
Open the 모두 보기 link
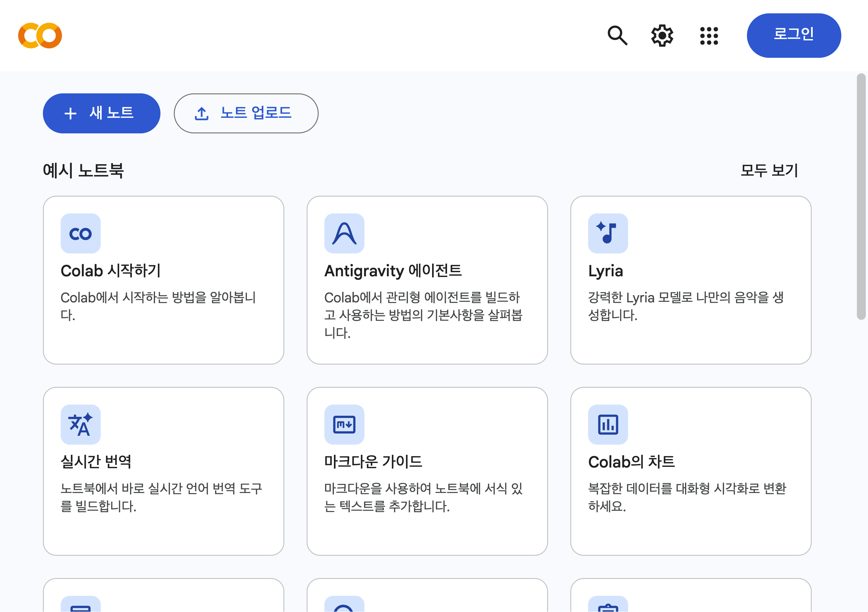[769, 171]
